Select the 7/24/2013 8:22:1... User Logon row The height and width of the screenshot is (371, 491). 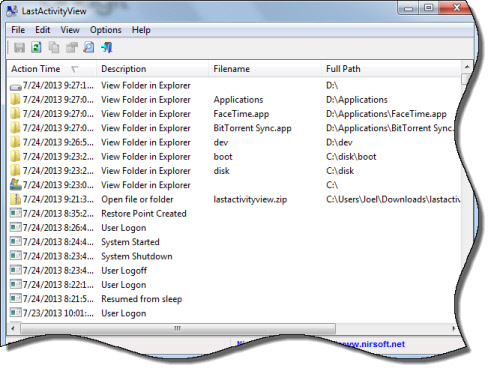[233, 285]
